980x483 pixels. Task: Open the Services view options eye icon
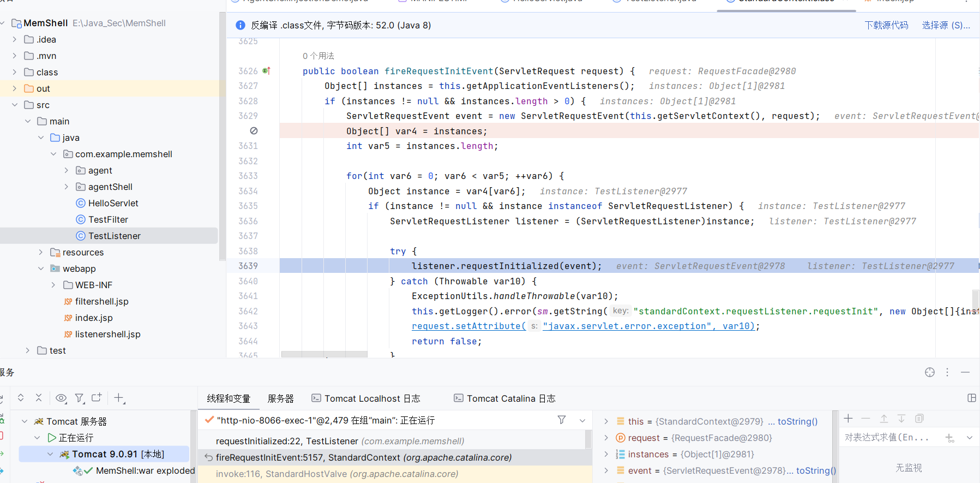coord(61,398)
